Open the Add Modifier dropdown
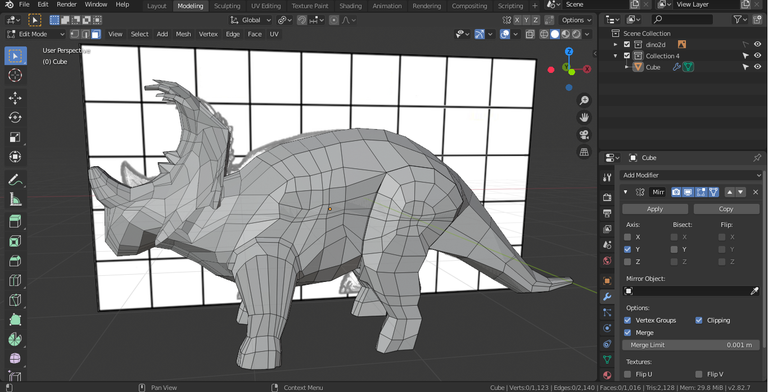Viewport: 768px width, 392px height. pyautogui.click(x=691, y=175)
